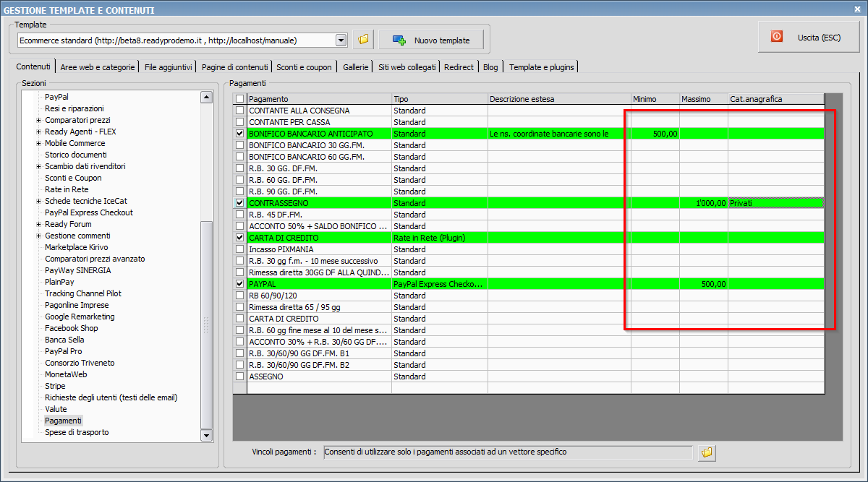Screen dimensions: 868x482
Task: Select the Pagamenti tree item
Action: (x=63, y=421)
